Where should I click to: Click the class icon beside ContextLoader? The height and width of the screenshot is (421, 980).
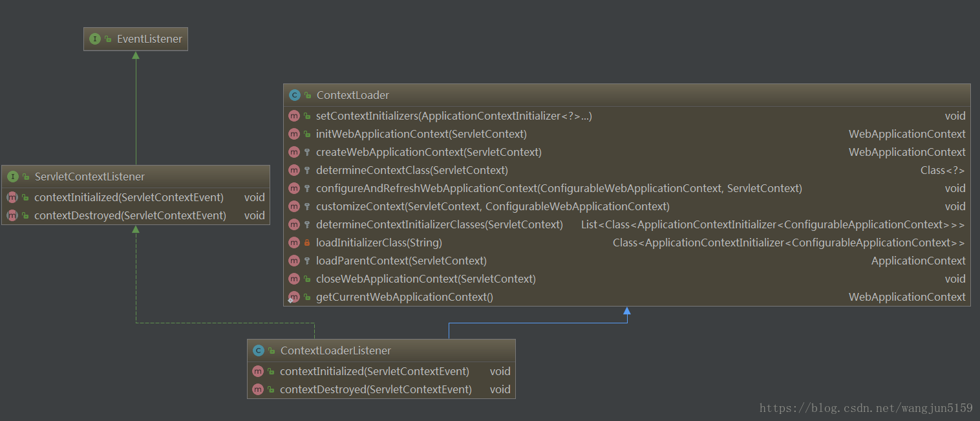[294, 95]
